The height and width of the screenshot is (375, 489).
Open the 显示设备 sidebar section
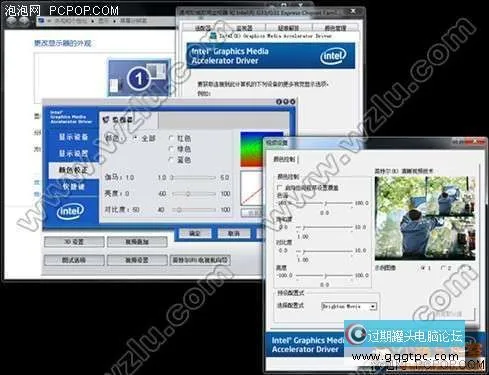73,137
